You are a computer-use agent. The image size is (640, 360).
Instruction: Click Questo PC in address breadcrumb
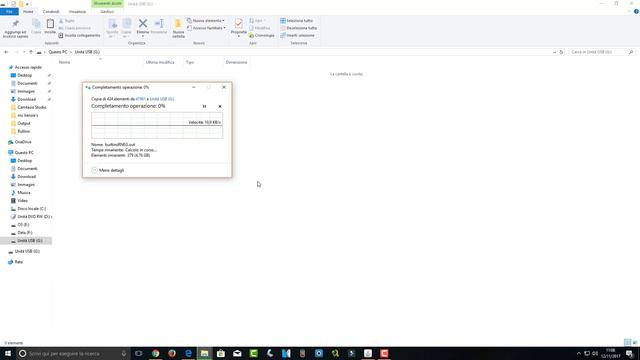(58, 52)
